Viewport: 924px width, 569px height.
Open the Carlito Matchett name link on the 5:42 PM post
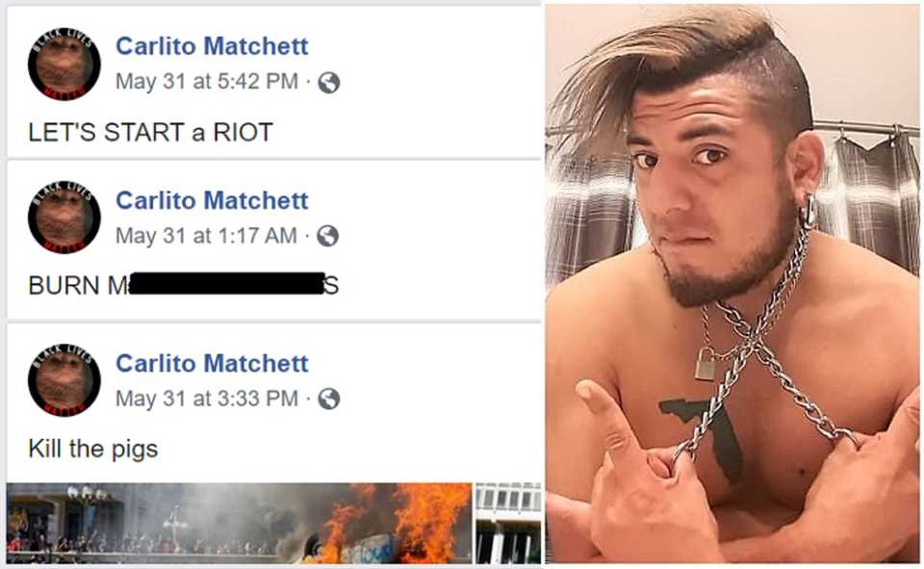tap(212, 46)
